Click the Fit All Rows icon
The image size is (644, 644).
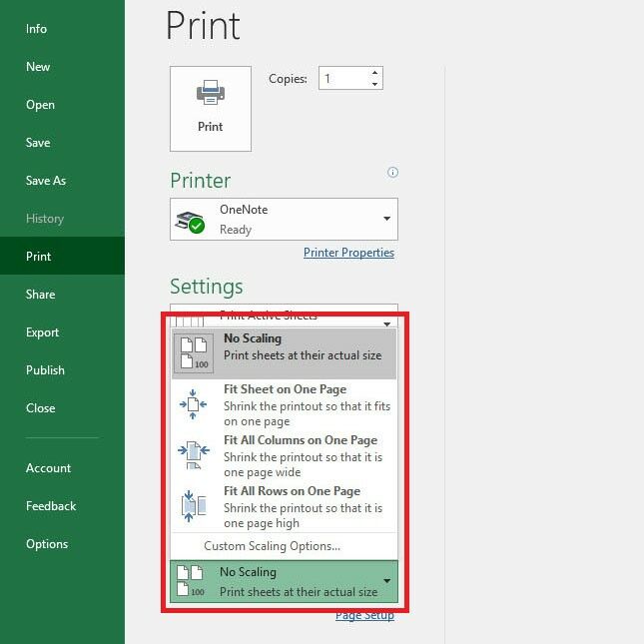pos(194,506)
